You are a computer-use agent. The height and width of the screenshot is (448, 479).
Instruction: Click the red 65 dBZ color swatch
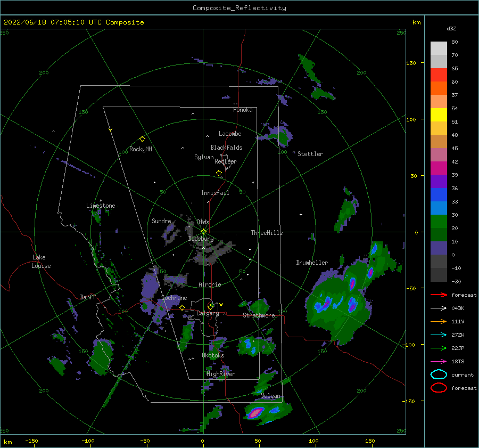(x=439, y=75)
